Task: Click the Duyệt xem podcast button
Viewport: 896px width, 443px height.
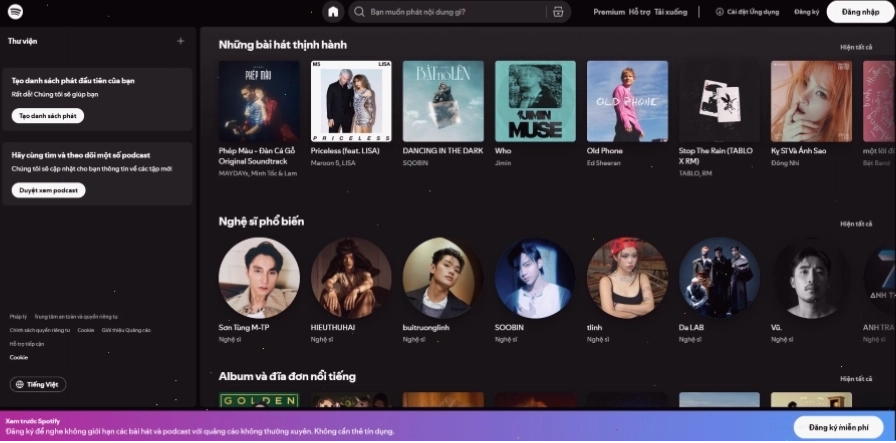Action: 49,190
